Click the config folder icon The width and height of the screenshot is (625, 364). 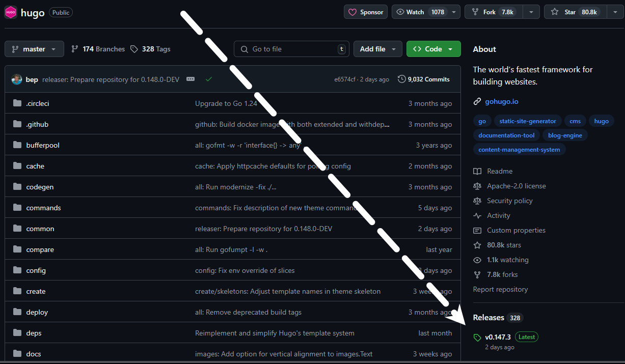pyautogui.click(x=17, y=270)
